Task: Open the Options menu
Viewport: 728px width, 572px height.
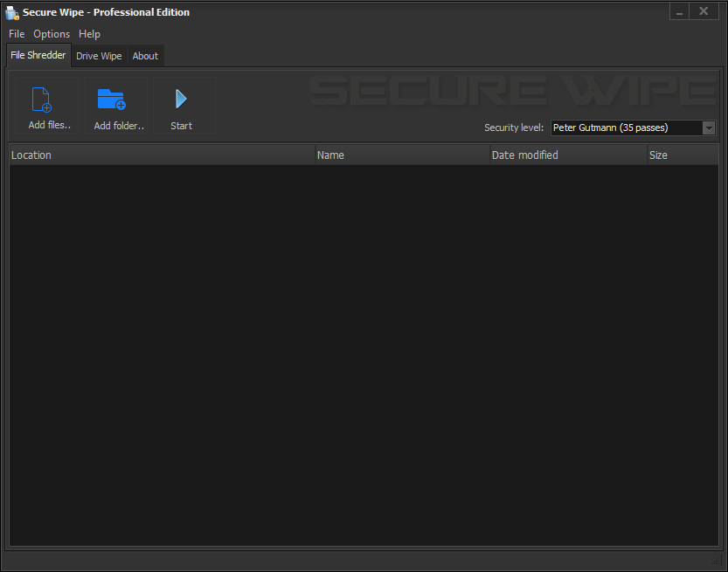Action: point(52,34)
